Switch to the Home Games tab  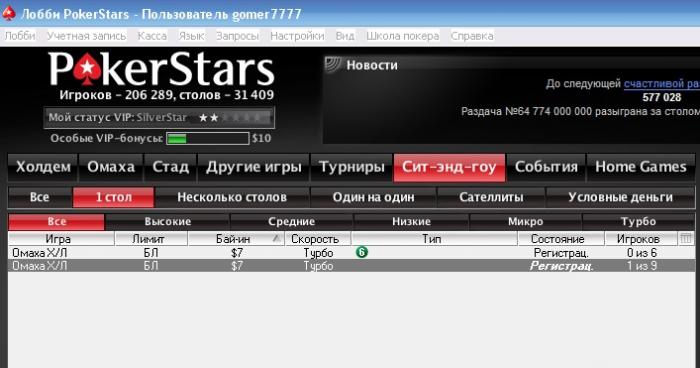tap(641, 167)
